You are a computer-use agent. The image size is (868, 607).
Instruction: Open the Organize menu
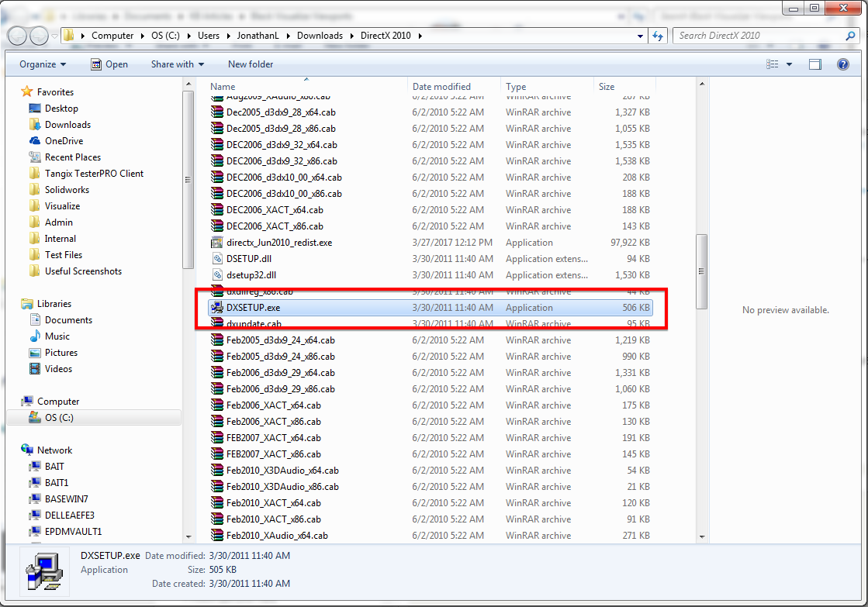tap(43, 64)
